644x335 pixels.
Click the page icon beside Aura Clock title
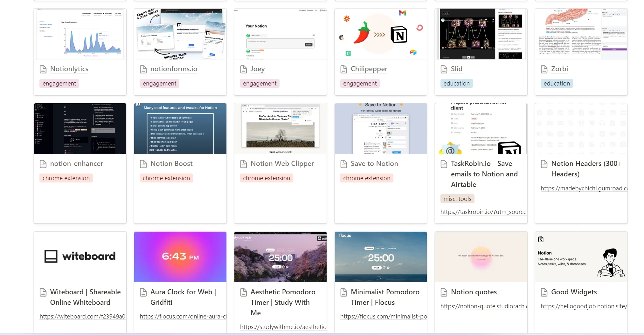point(143,292)
